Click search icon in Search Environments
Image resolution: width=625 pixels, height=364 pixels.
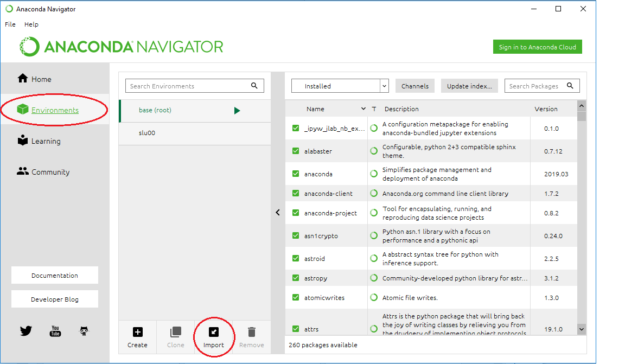pyautogui.click(x=254, y=86)
